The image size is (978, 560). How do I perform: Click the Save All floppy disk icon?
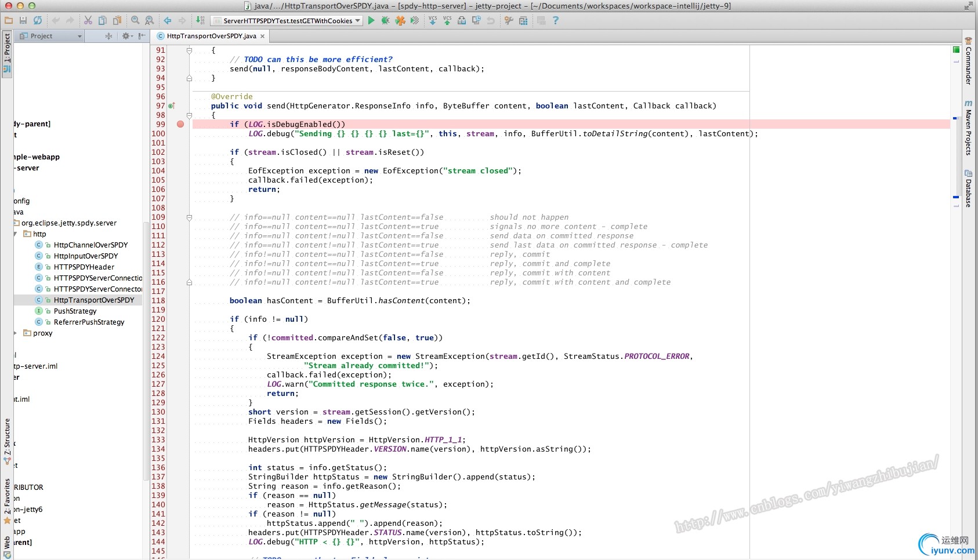click(23, 20)
